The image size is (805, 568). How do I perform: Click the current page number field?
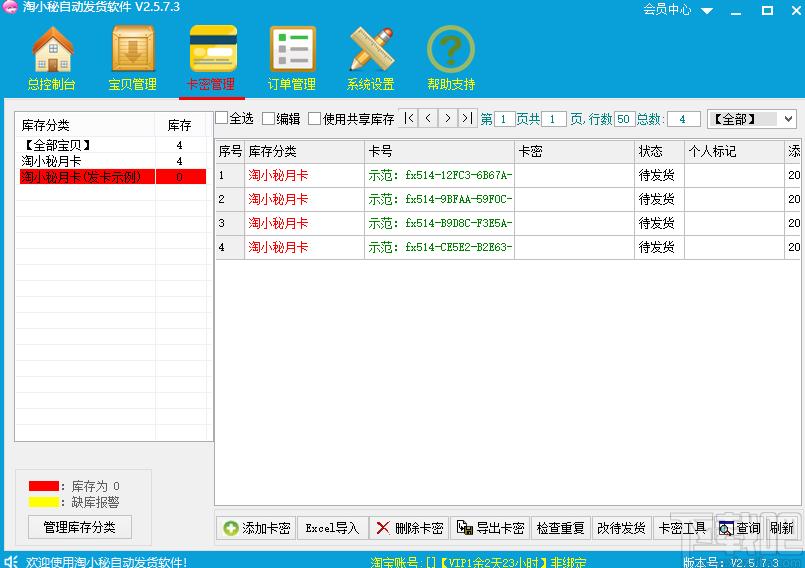tap(504, 119)
